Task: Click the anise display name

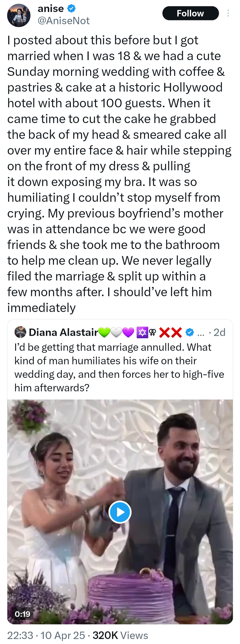Action: [x=51, y=9]
